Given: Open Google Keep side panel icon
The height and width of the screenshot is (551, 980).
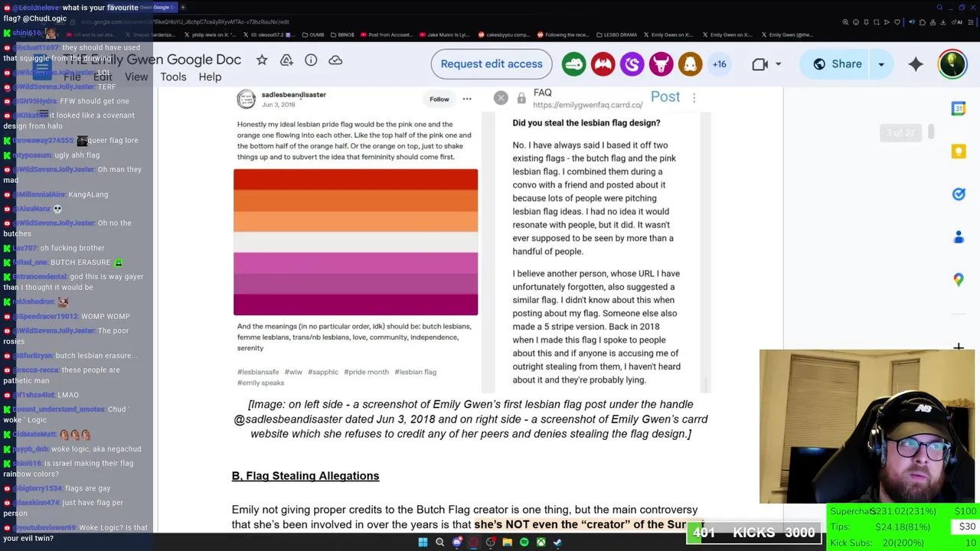Looking at the screenshot, I should point(959,152).
